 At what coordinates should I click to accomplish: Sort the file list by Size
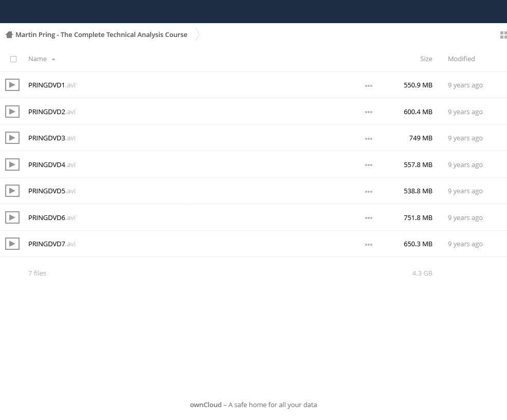click(x=426, y=59)
